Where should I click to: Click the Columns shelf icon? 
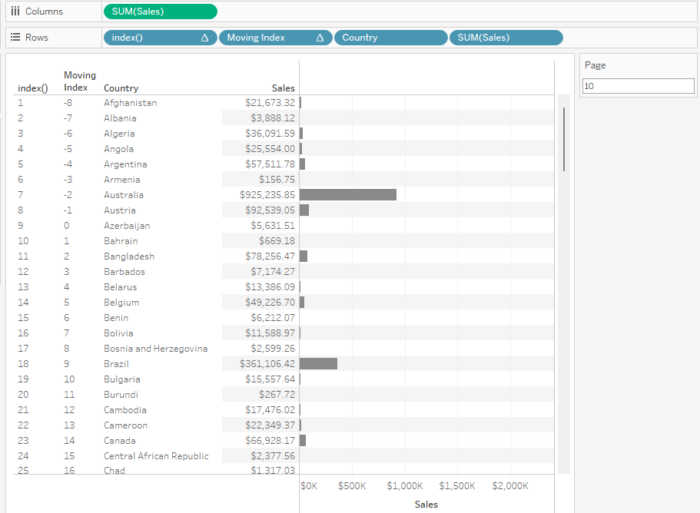[x=14, y=11]
